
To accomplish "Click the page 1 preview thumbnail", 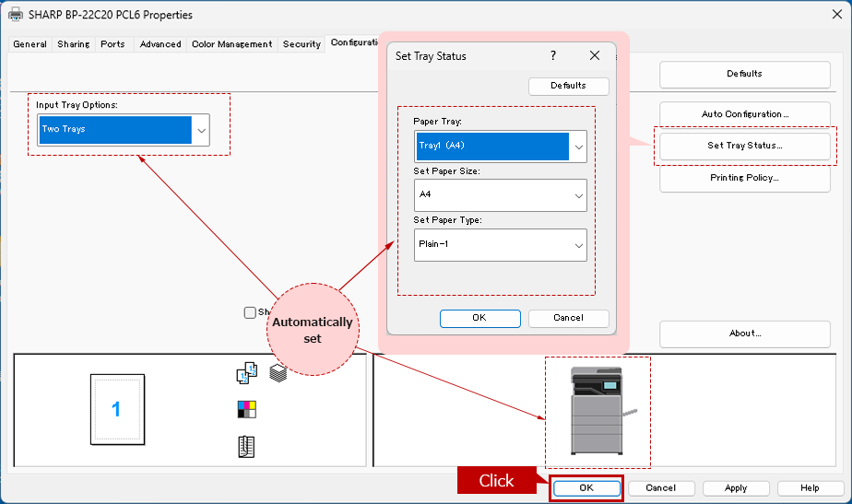I will coord(117,409).
